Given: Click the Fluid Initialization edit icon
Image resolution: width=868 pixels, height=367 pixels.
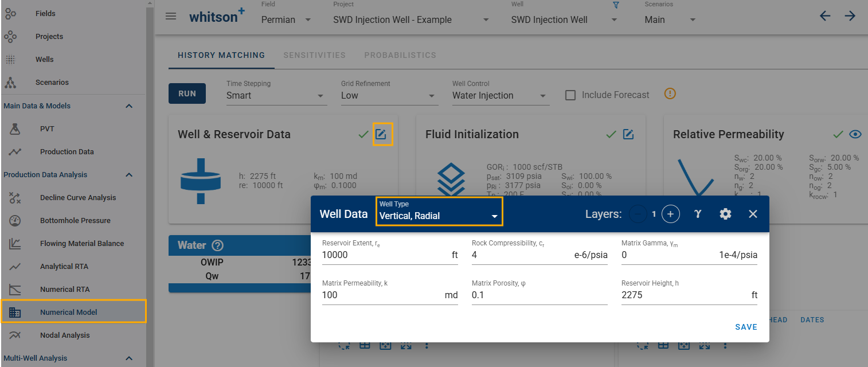Looking at the screenshot, I should (628, 135).
